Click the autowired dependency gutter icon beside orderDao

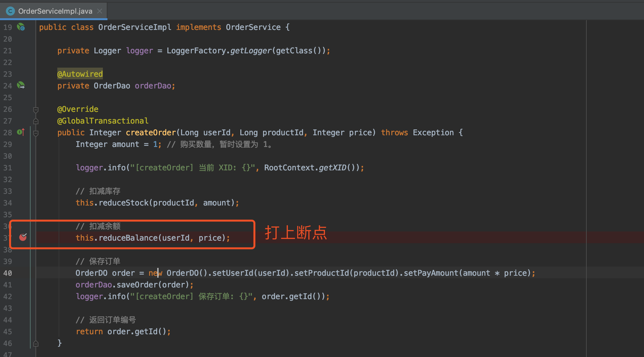(x=21, y=86)
